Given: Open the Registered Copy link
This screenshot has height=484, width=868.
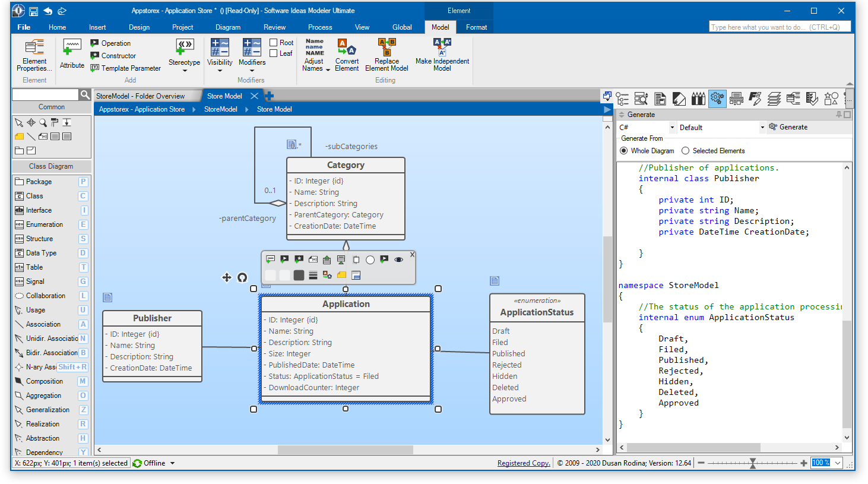Looking at the screenshot, I should [x=524, y=463].
